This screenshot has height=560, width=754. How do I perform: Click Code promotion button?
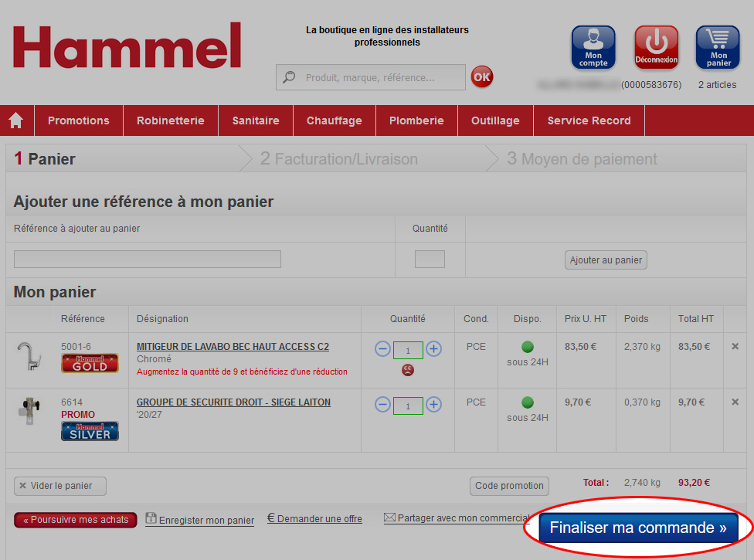[x=509, y=486]
